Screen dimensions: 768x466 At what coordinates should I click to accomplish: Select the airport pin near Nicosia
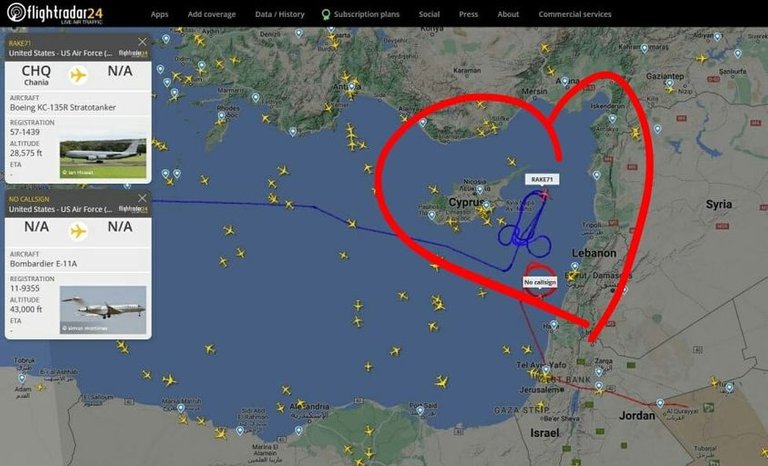(x=480, y=189)
